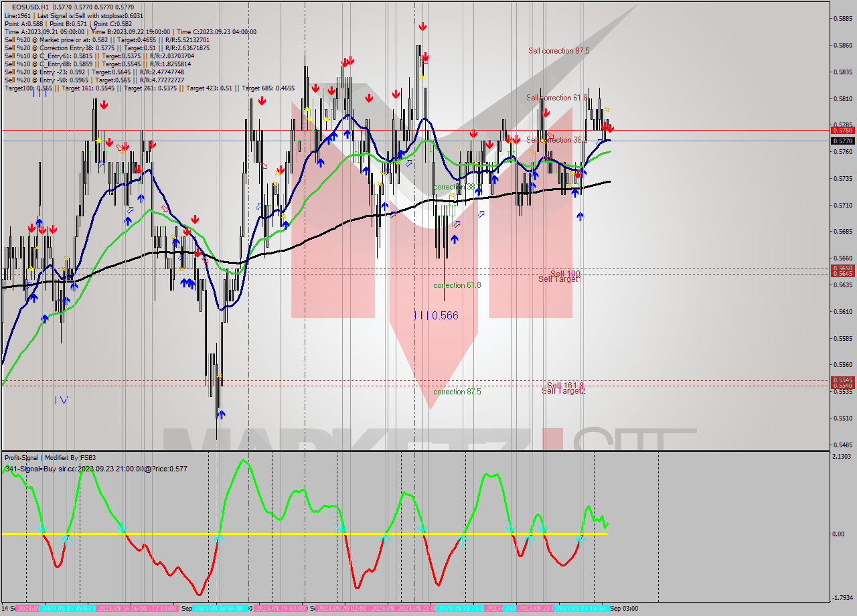Click the 0.5885 price axis value
Screen dimensions: 857x616
pyautogui.click(x=842, y=19)
